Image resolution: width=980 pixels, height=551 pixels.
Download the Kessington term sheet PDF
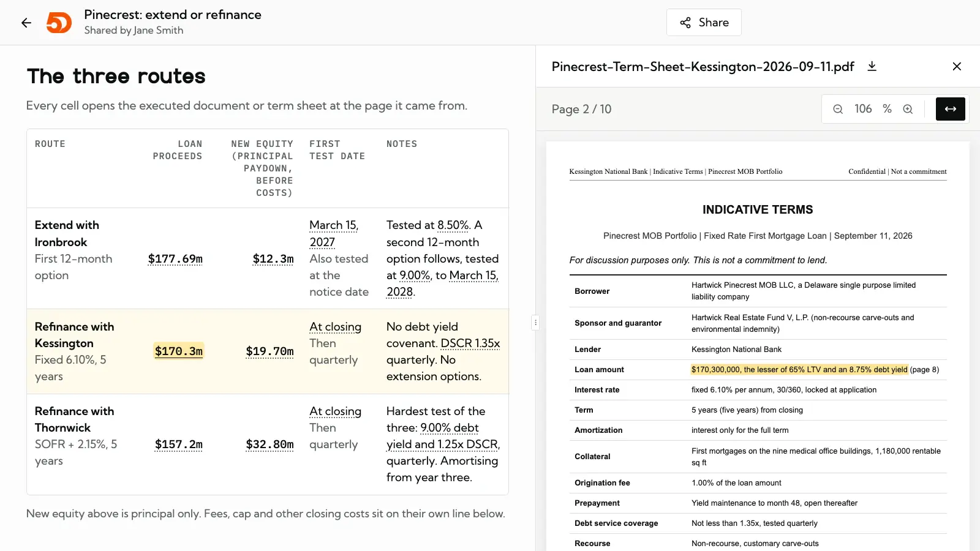click(x=872, y=66)
